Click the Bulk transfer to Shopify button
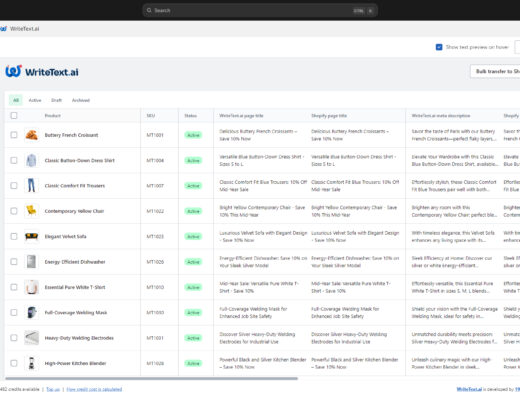This screenshot has width=520, height=397. (x=496, y=71)
